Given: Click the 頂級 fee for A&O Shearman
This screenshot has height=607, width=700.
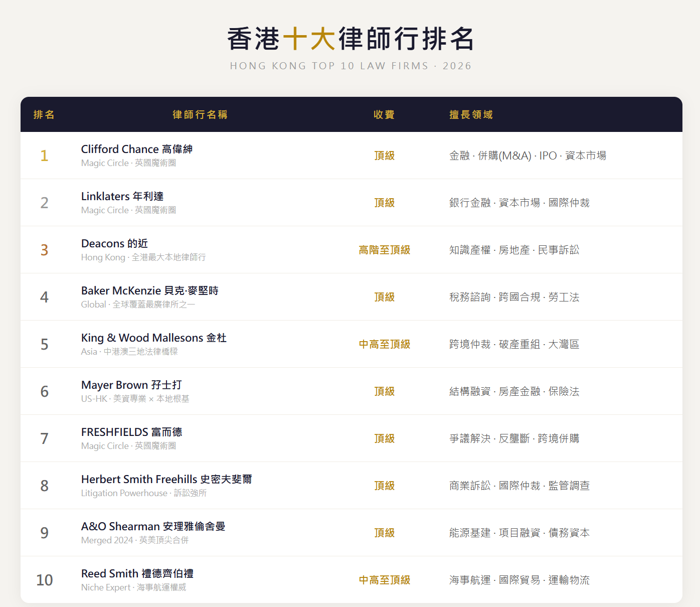Looking at the screenshot, I should point(385,533).
